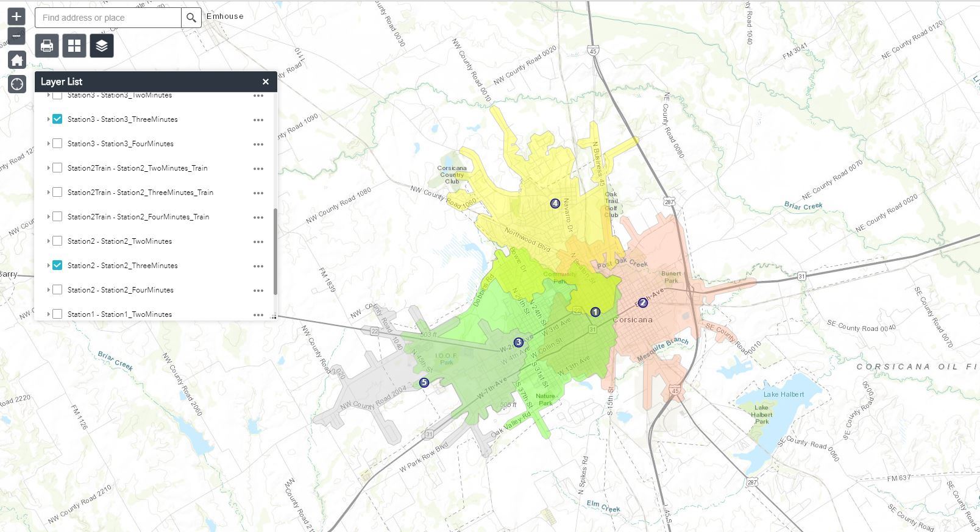Click the Find address or place field
The width and height of the screenshot is (980, 532).
(x=108, y=18)
